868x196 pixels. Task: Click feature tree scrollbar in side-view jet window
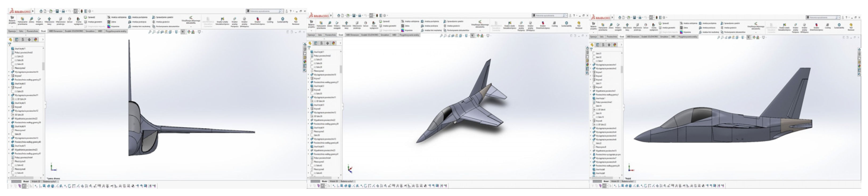pyautogui.click(x=622, y=69)
